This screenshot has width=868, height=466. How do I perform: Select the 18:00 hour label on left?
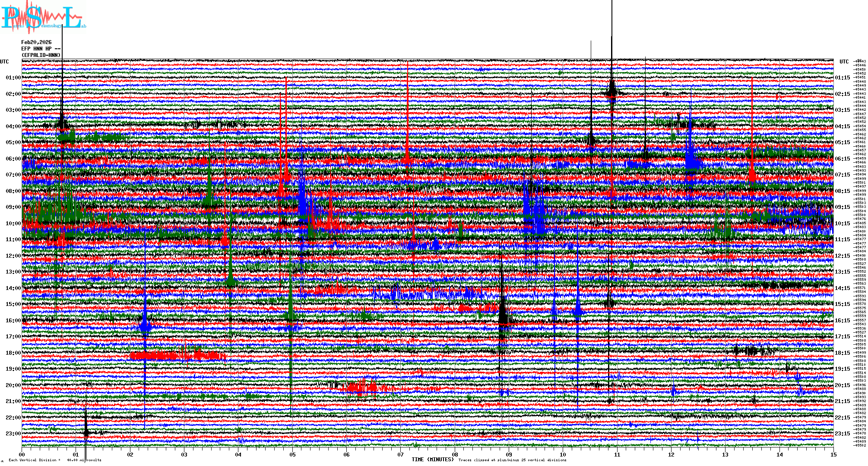[13, 353]
